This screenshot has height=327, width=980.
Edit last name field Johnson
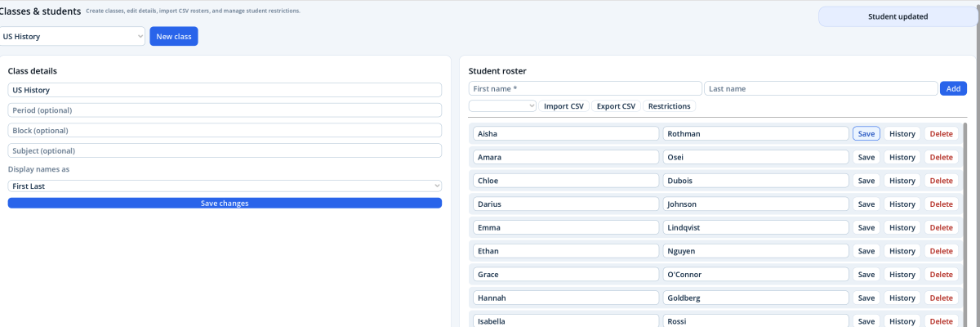click(x=755, y=204)
